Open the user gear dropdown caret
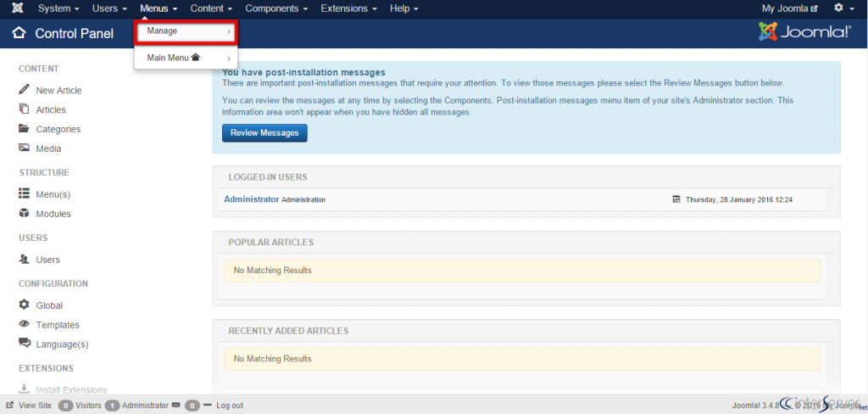868x414 pixels. click(x=850, y=8)
